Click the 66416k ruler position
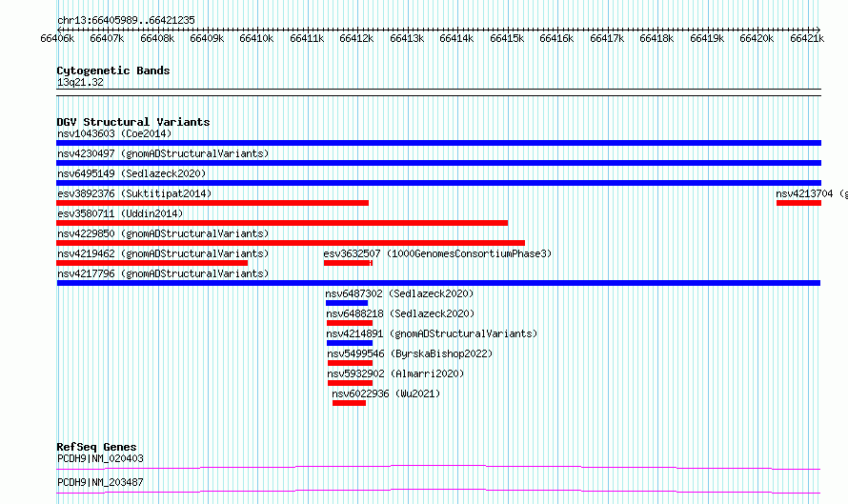 (x=557, y=38)
